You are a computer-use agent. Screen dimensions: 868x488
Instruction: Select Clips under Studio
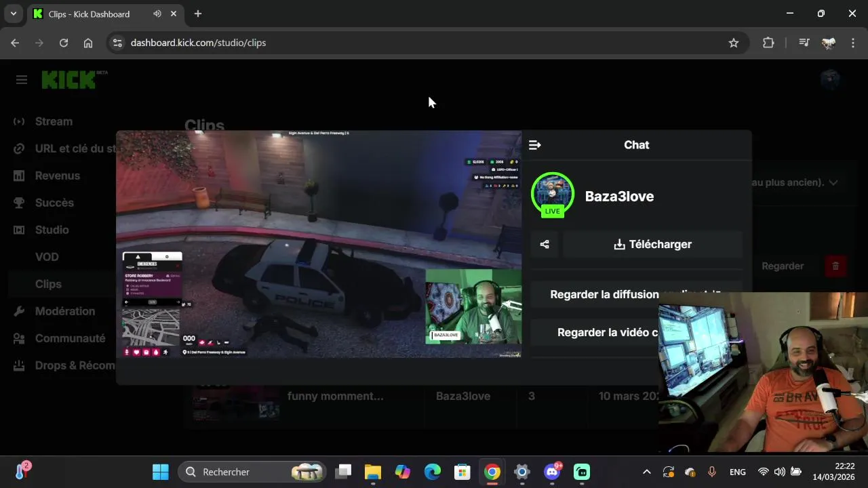point(48,284)
